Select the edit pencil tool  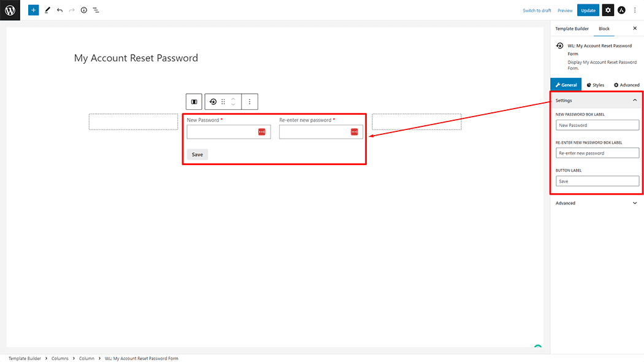pos(47,10)
